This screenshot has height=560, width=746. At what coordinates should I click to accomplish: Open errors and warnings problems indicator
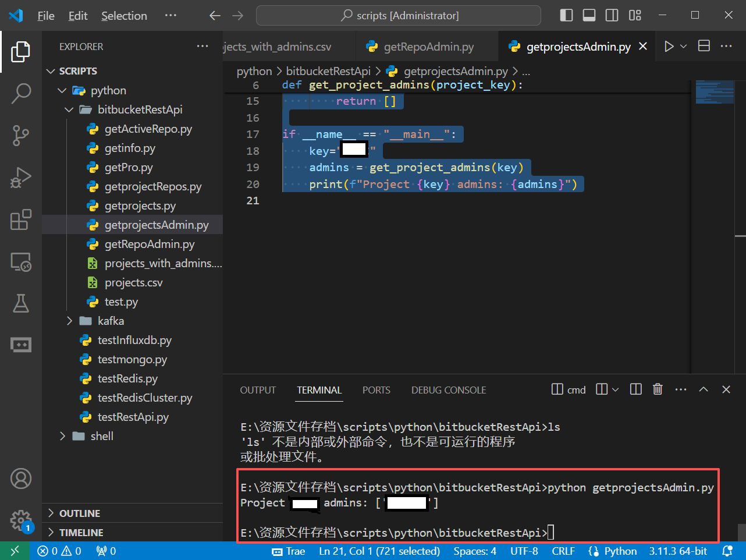(59, 551)
